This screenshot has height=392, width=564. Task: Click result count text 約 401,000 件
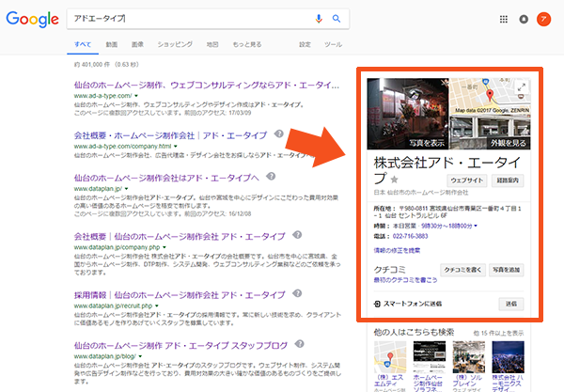coord(92,65)
